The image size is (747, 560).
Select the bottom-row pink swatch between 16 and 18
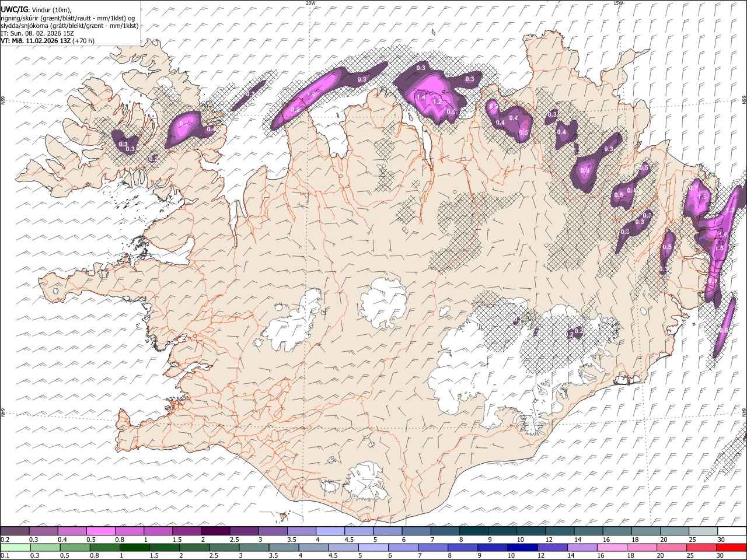click(x=612, y=547)
